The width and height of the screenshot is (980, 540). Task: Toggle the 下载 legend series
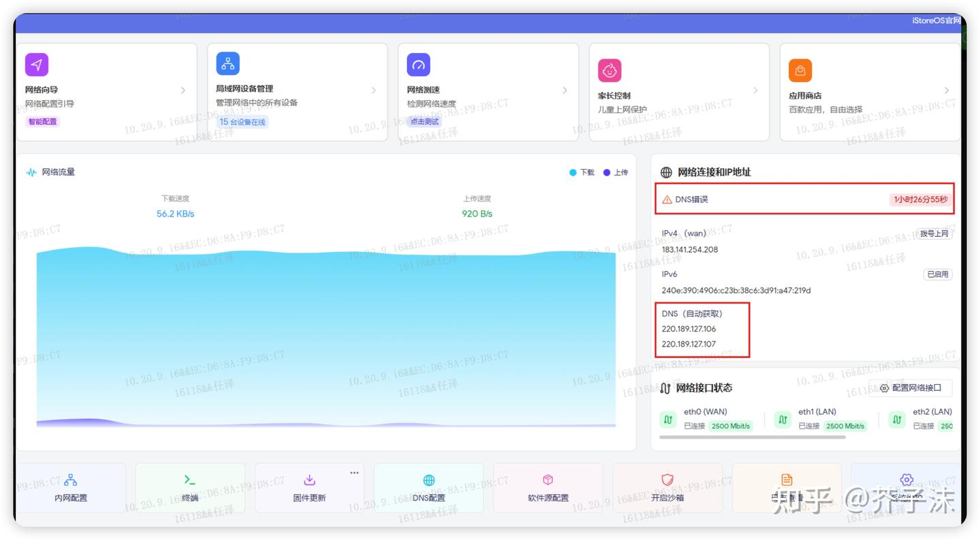582,172
